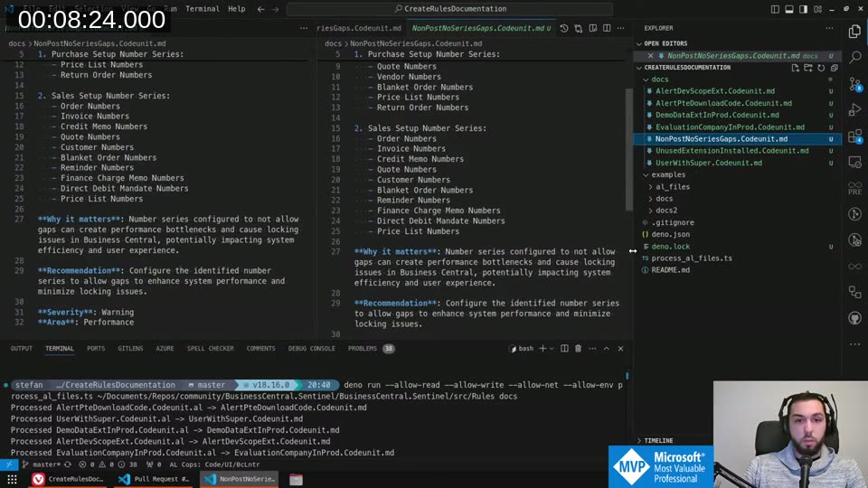The height and width of the screenshot is (488, 868).
Task: Open the application grid launcher in taskbar
Action: (x=12, y=479)
